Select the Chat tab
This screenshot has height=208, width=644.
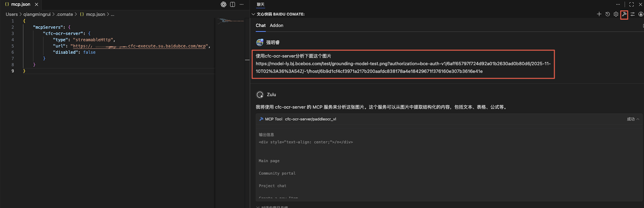(x=260, y=25)
